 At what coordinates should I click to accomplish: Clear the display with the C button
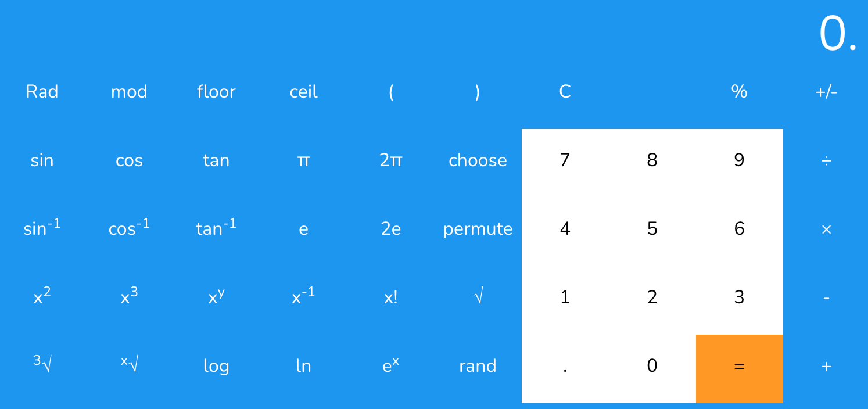pos(564,91)
